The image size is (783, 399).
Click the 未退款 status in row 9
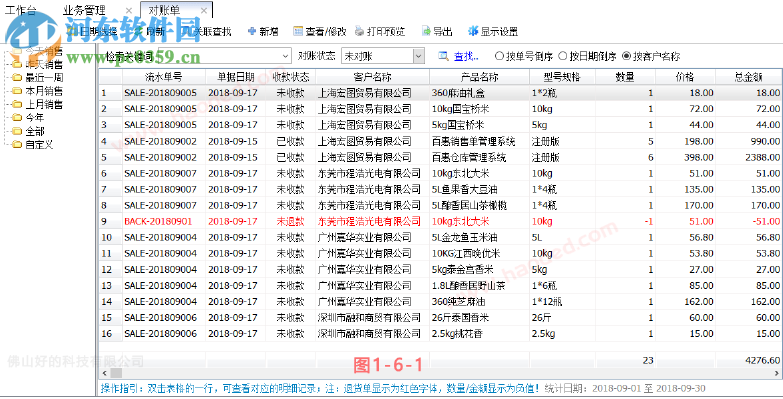point(291,221)
